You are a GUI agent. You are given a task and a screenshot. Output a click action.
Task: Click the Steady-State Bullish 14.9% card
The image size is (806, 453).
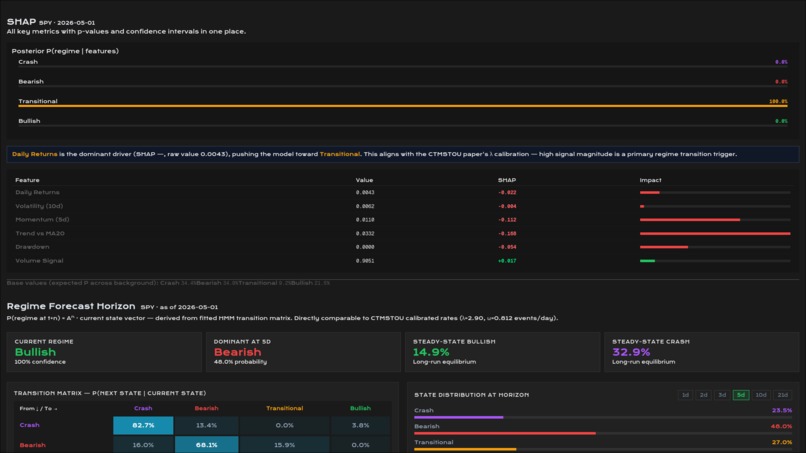503,352
